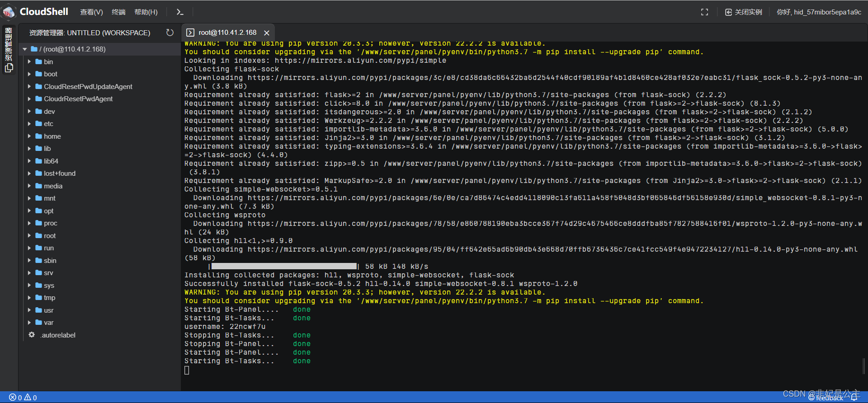Image resolution: width=868 pixels, height=403 pixels.
Task: Click 'Collecting wsproto' terminal line
Action: [225, 215]
